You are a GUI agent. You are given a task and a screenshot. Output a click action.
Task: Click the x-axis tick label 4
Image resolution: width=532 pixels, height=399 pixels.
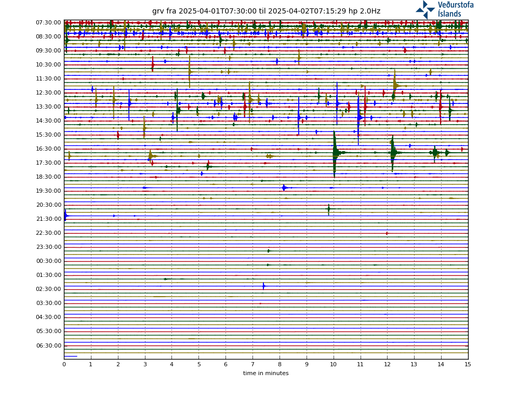[x=171, y=364]
